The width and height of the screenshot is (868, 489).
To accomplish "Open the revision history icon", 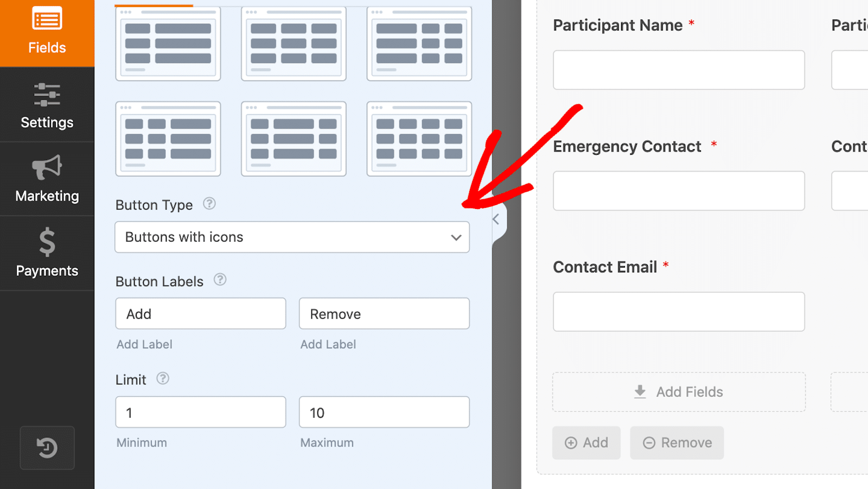I will click(47, 448).
